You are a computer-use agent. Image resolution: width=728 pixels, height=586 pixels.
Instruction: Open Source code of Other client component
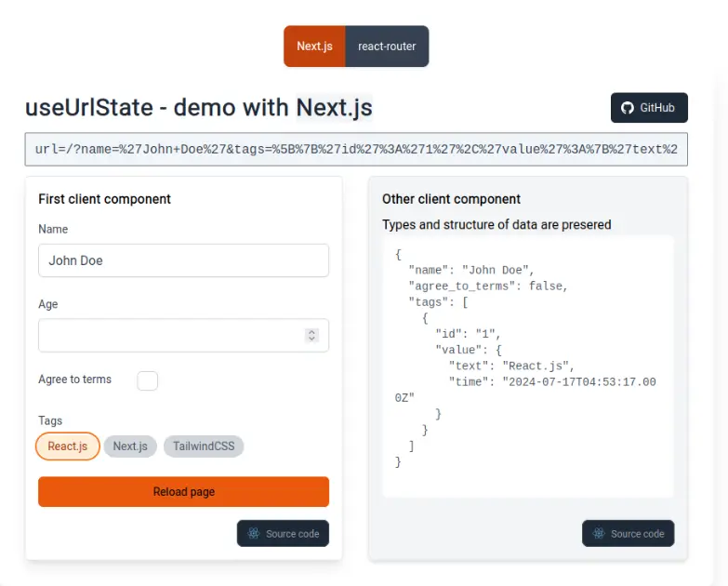click(x=628, y=534)
